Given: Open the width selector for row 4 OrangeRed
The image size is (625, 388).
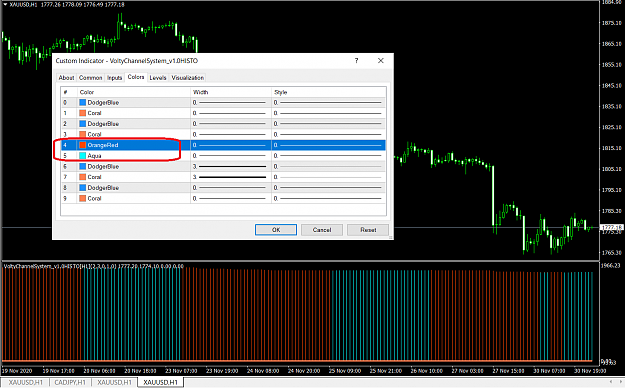Looking at the screenshot, I should [231, 145].
